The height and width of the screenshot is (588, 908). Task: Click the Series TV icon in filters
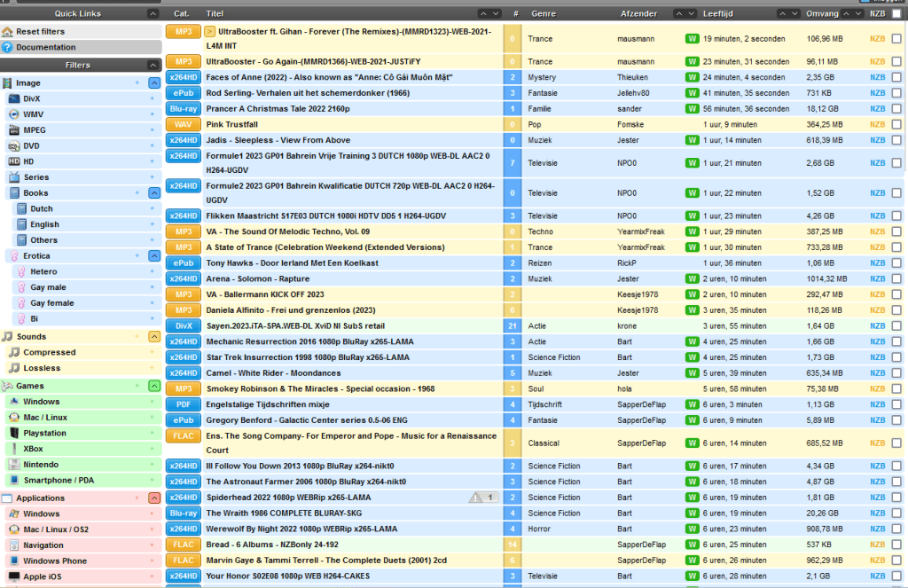coord(14,177)
